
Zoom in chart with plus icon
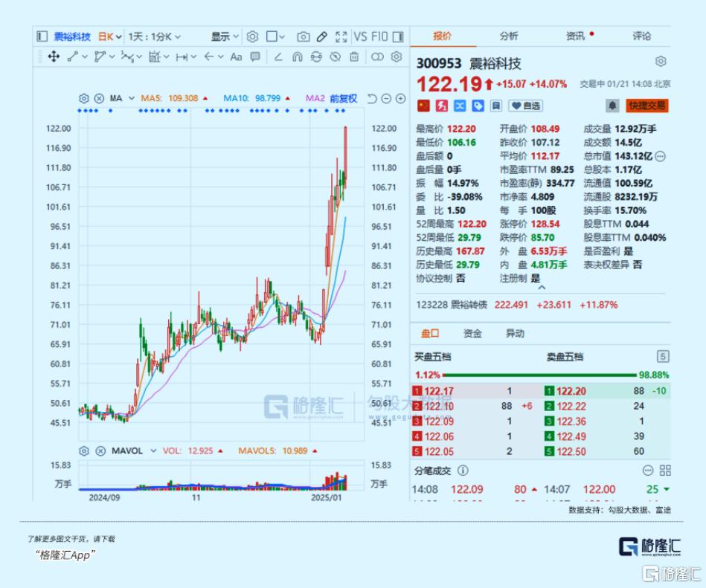(401, 99)
